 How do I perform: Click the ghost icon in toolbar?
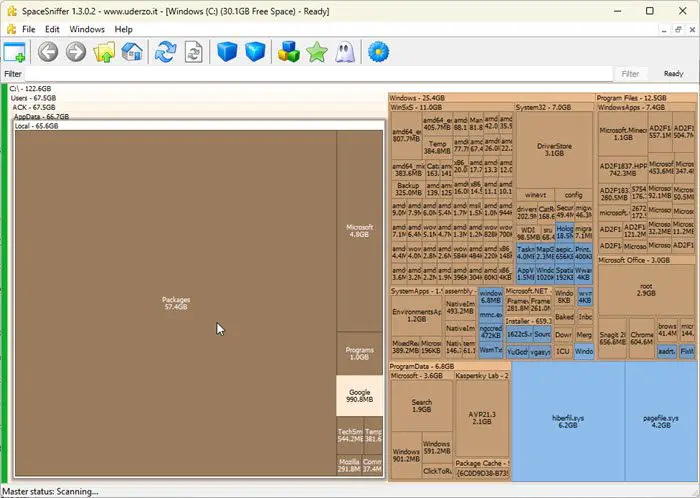click(345, 52)
